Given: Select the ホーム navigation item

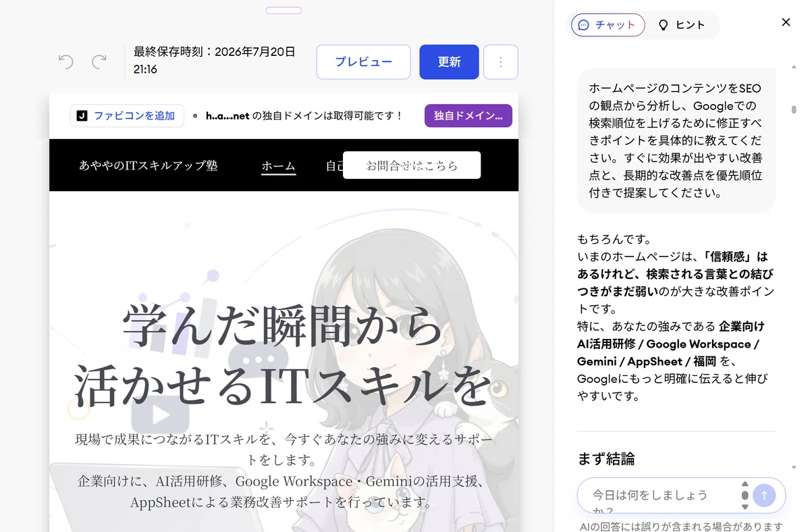Looking at the screenshot, I should [279, 165].
